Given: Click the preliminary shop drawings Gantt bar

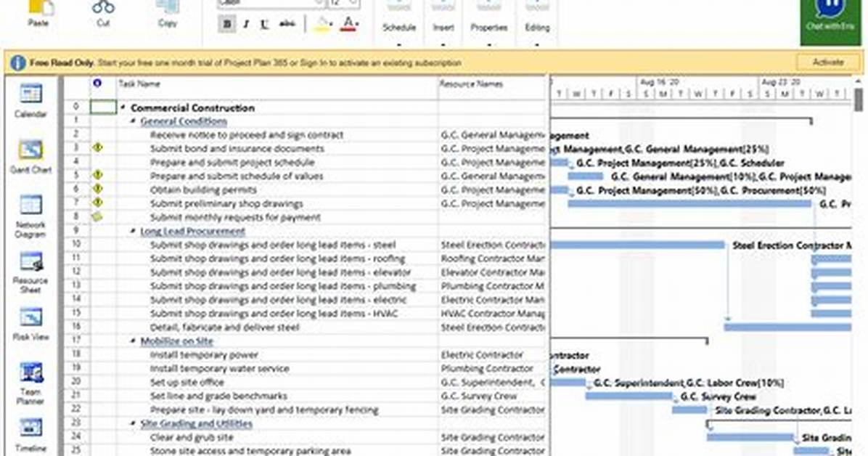Looking at the screenshot, I should [x=689, y=203].
